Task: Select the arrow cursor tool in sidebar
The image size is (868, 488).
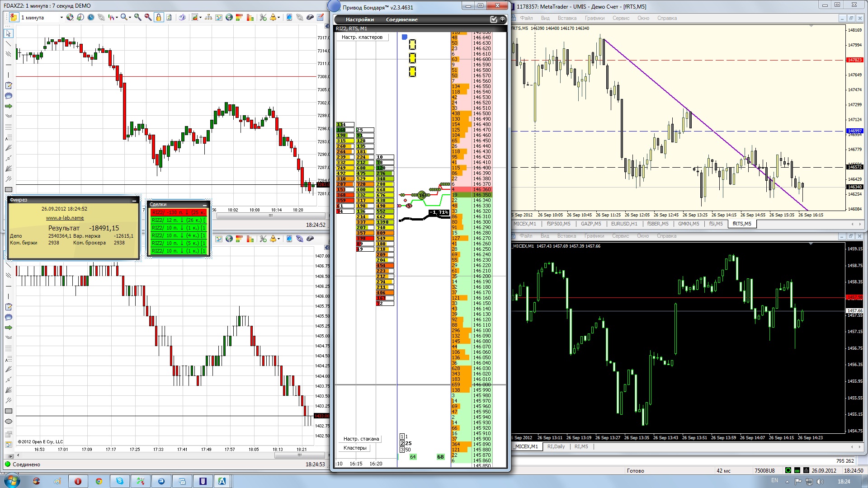Action: (x=8, y=33)
